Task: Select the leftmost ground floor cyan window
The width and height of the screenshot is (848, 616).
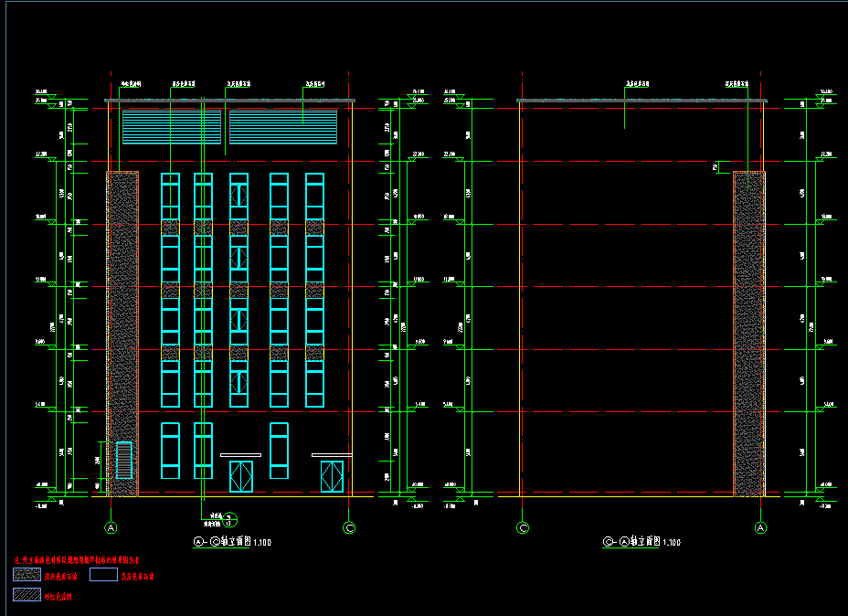Action: tap(170, 451)
